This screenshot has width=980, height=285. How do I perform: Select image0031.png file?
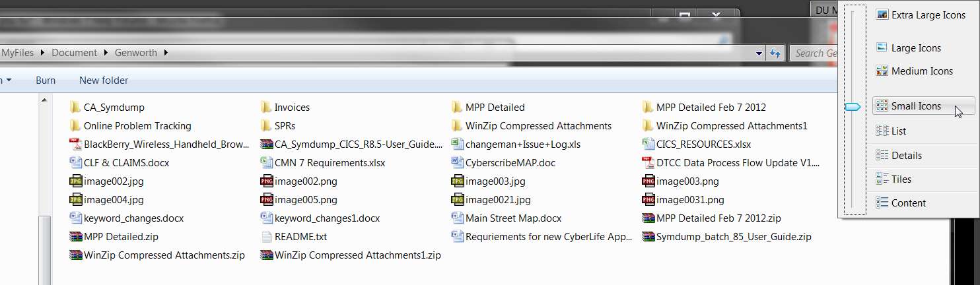point(683,199)
